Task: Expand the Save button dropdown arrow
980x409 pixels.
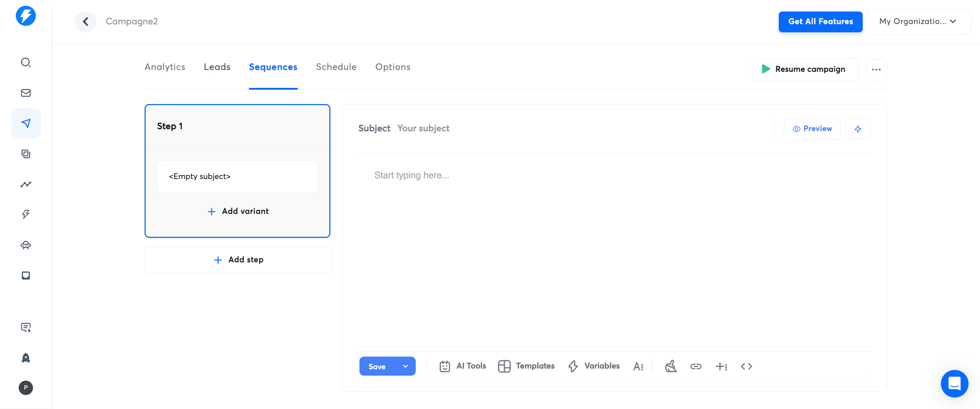Action: click(x=405, y=366)
